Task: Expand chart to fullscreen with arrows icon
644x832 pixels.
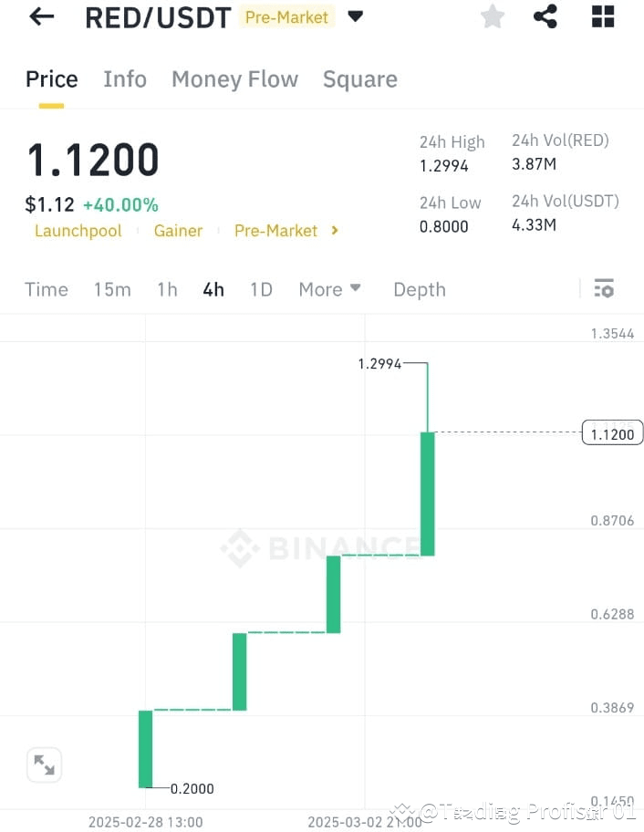Action: click(44, 764)
